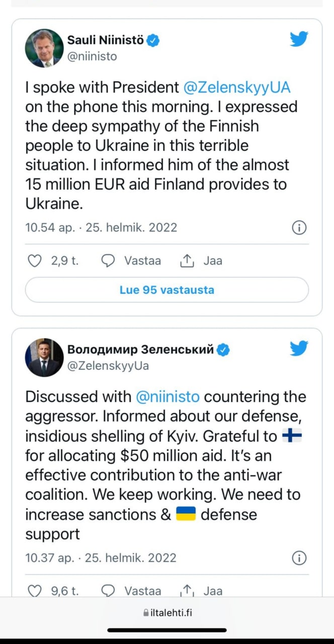Like the Zelensky tweet with heart icon
This screenshot has width=334, height=644.
[x=34, y=591]
